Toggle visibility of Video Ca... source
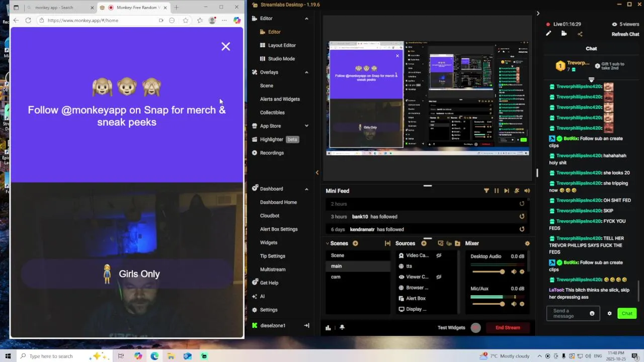The width and height of the screenshot is (644, 362). point(439,255)
